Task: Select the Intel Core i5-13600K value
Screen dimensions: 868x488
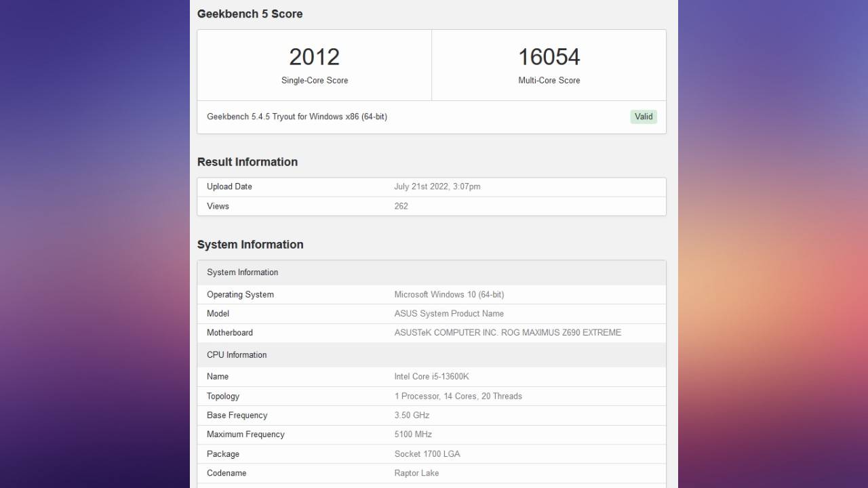Action: pyautogui.click(x=431, y=377)
